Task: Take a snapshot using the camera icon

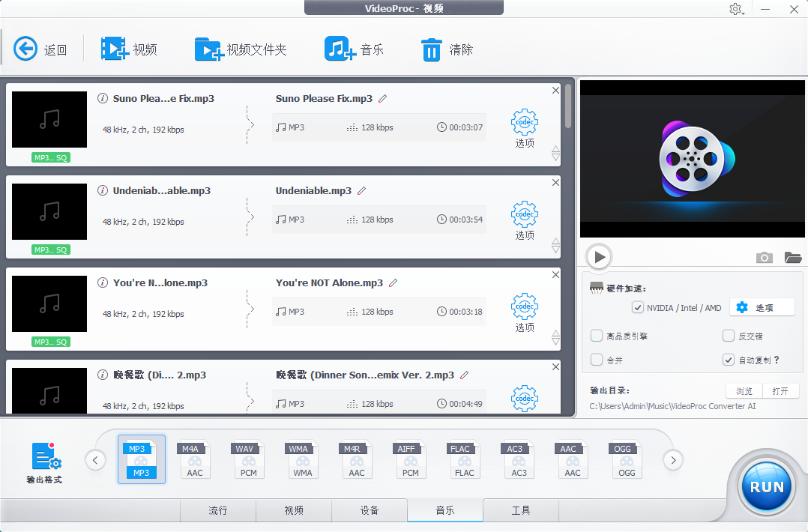Action: click(764, 257)
